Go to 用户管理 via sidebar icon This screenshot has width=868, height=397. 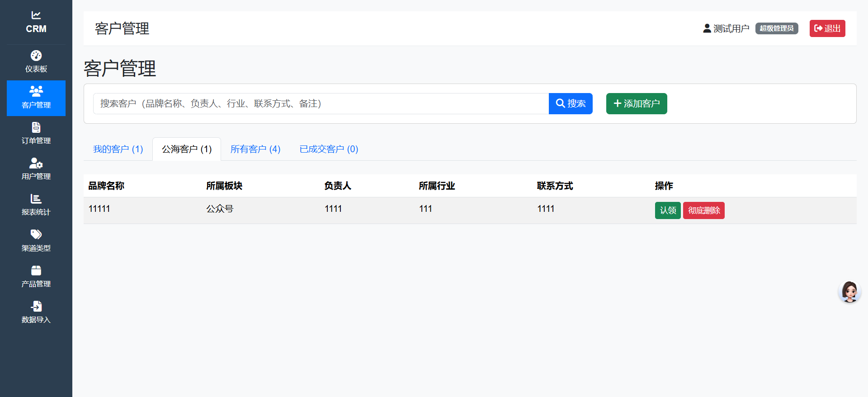click(x=36, y=163)
